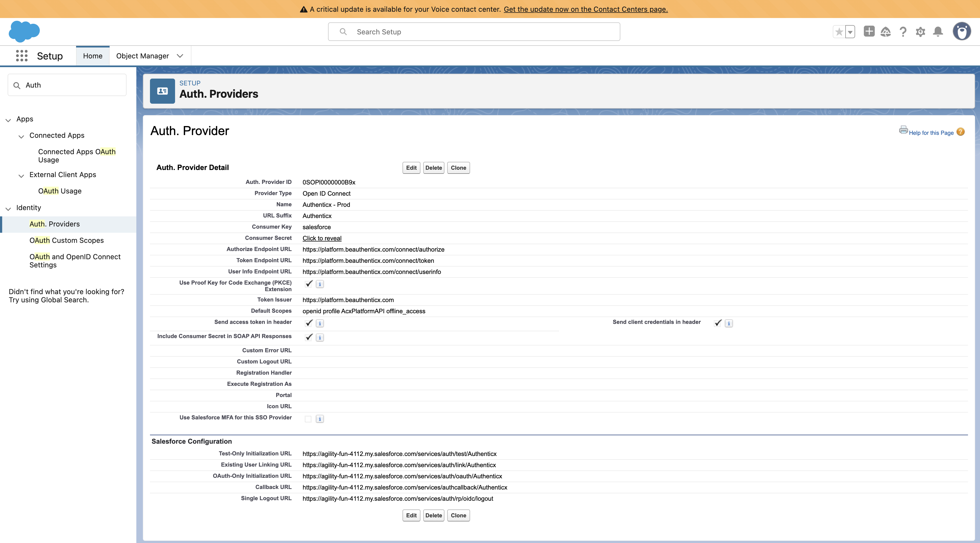Click the Trailhead guidance icon

[886, 32]
